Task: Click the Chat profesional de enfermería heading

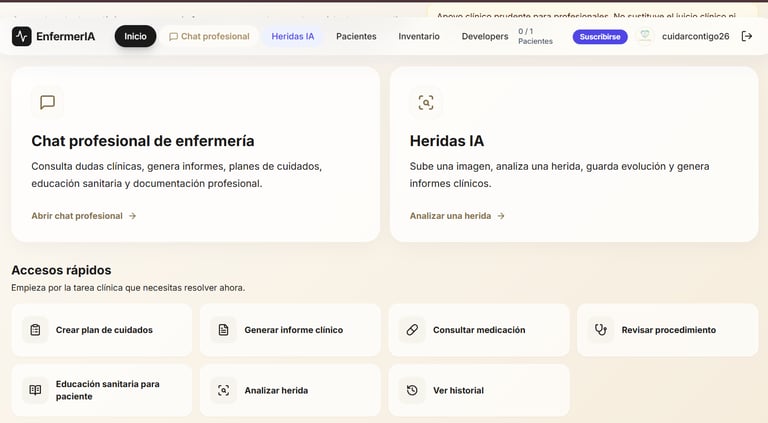Action: click(143, 141)
